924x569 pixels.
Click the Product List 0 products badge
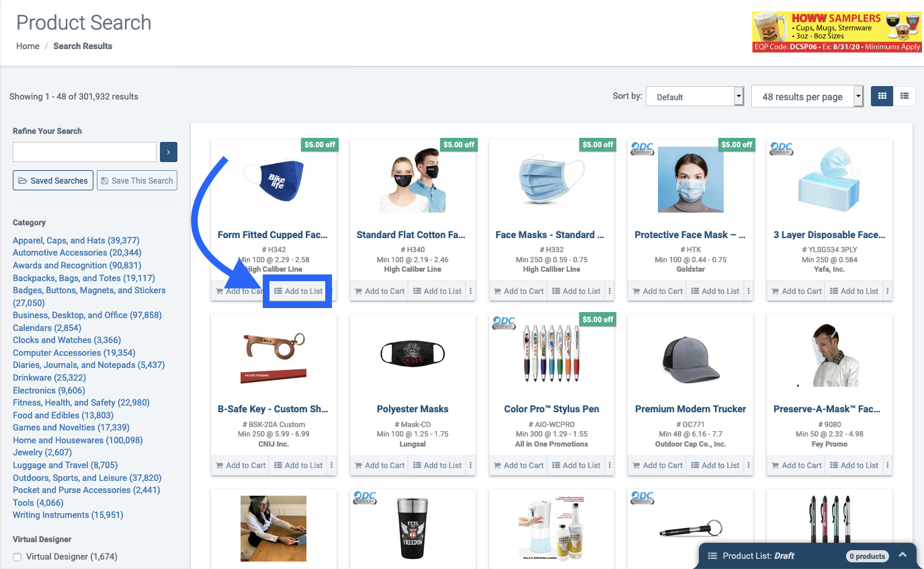click(x=867, y=556)
